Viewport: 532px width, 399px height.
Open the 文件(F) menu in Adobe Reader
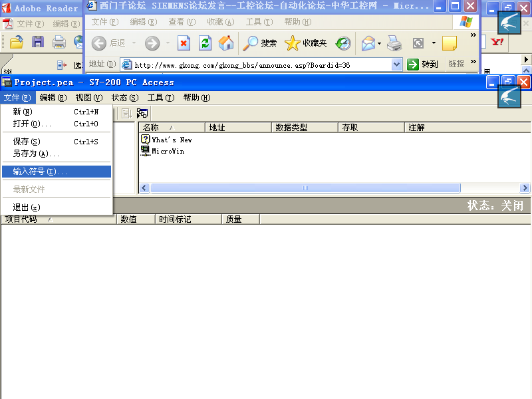(31, 24)
